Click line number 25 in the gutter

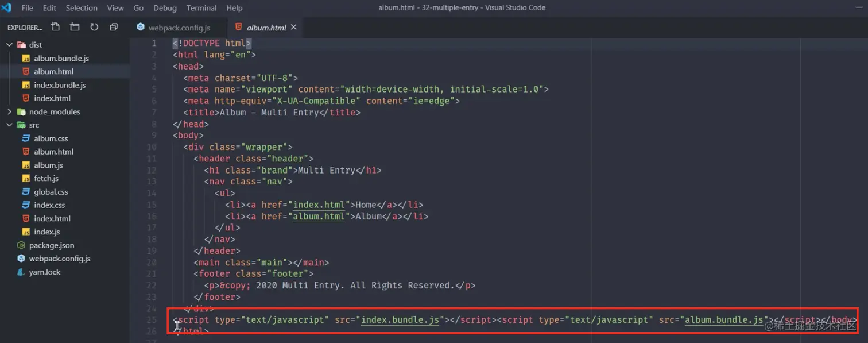152,319
